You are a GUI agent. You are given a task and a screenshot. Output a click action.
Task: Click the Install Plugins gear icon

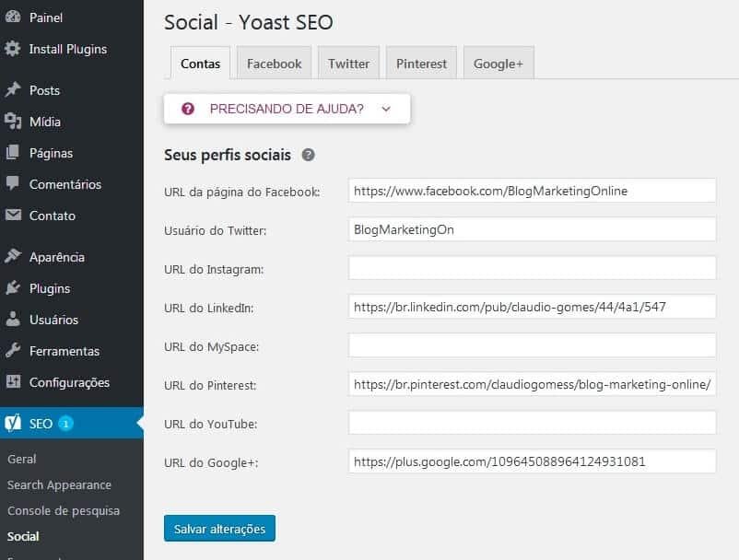pyautogui.click(x=13, y=49)
